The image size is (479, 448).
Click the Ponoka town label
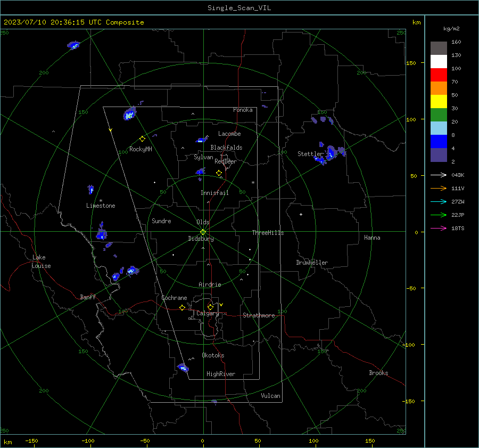(243, 110)
